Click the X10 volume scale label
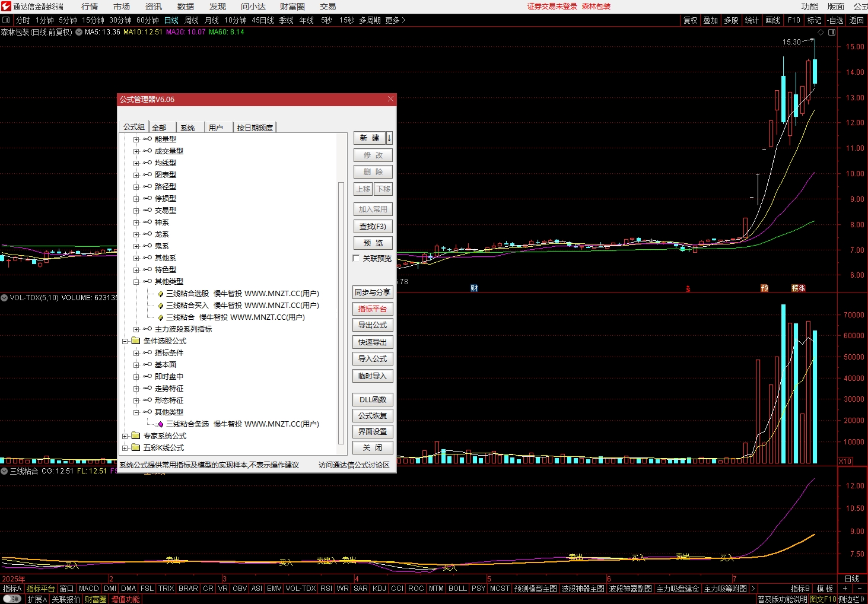The width and height of the screenshot is (868, 604). 845,461
